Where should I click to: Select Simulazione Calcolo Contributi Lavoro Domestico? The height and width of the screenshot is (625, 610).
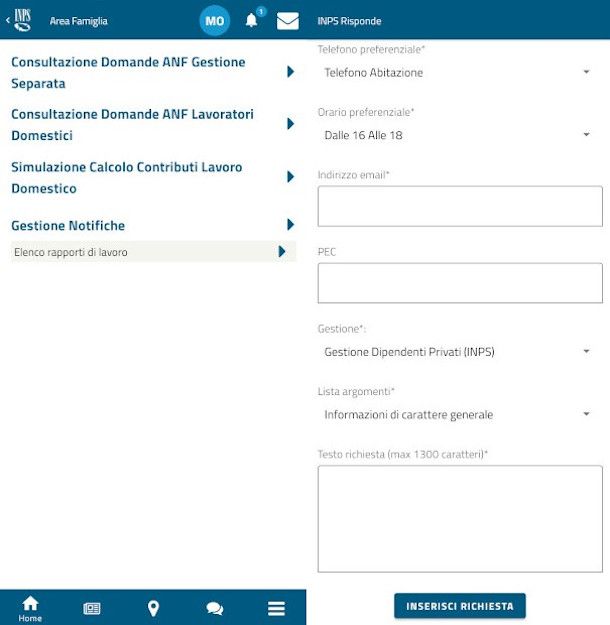pyautogui.click(x=127, y=177)
